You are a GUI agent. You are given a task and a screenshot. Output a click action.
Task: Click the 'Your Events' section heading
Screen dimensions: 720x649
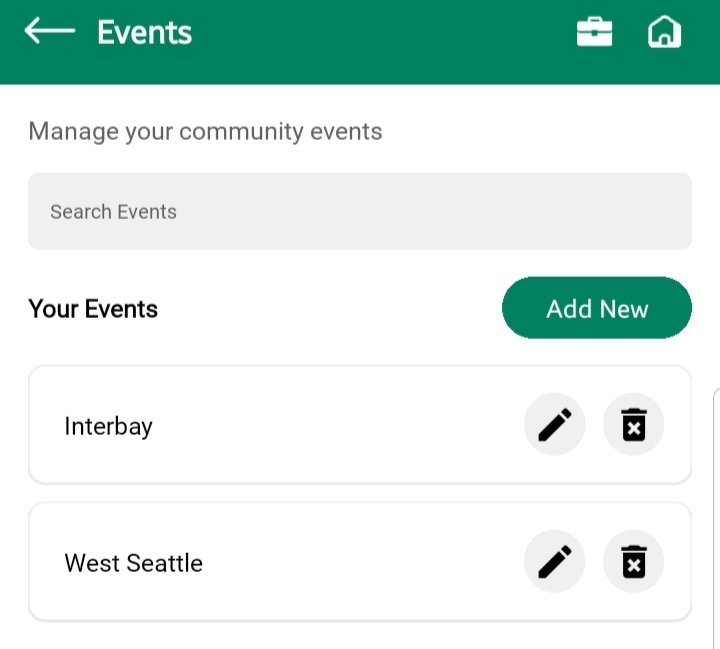[93, 309]
